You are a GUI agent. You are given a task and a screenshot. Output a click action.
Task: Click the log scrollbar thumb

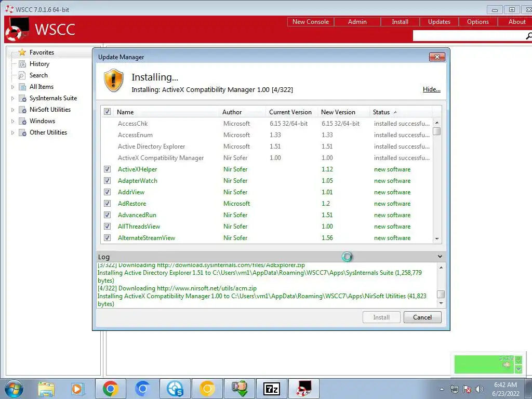(441, 294)
